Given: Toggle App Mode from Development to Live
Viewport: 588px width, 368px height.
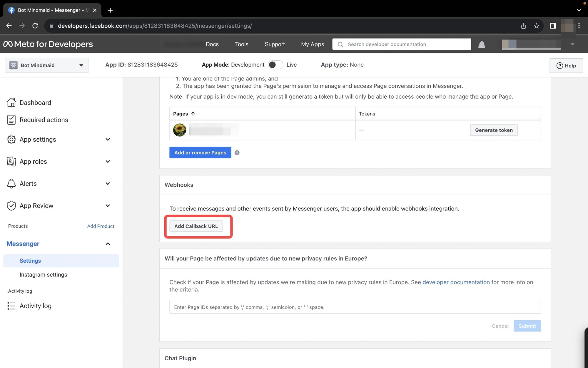Looking at the screenshot, I should tap(275, 65).
